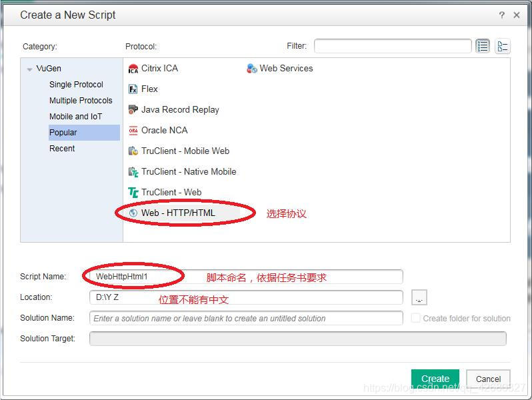Click the TruClient - Native Mobile icon
This screenshot has height=400, width=532.
133,172
